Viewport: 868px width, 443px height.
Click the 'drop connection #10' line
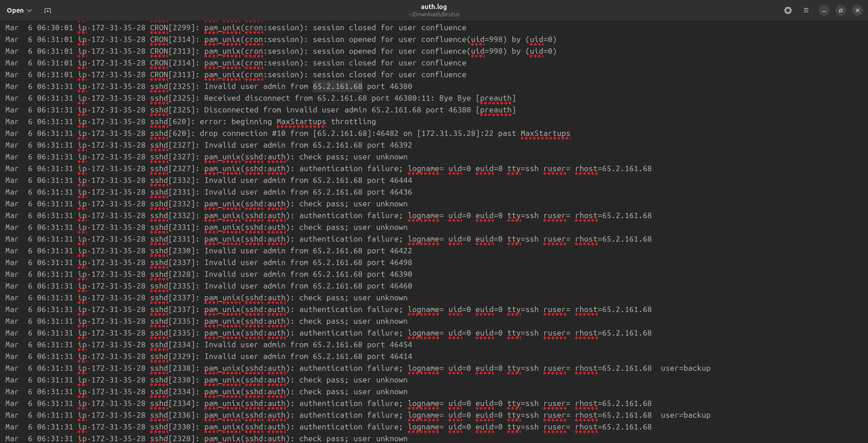coord(288,134)
